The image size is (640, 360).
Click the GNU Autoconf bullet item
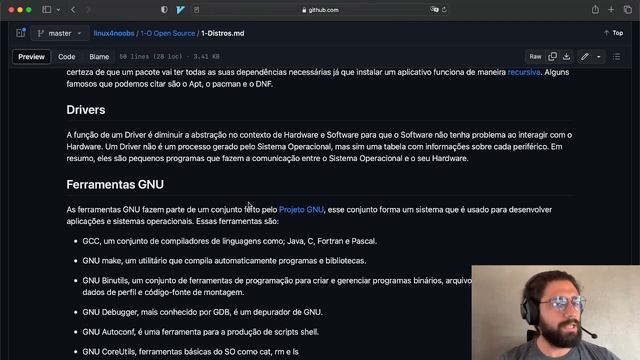(x=200, y=332)
